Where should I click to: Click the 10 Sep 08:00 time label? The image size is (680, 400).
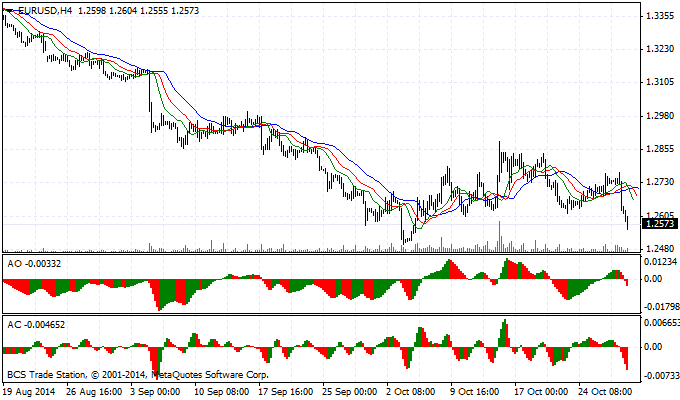click(221, 392)
